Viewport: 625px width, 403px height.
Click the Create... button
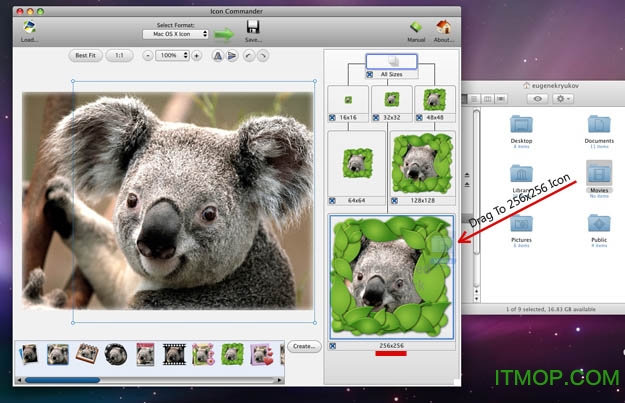pos(303,346)
